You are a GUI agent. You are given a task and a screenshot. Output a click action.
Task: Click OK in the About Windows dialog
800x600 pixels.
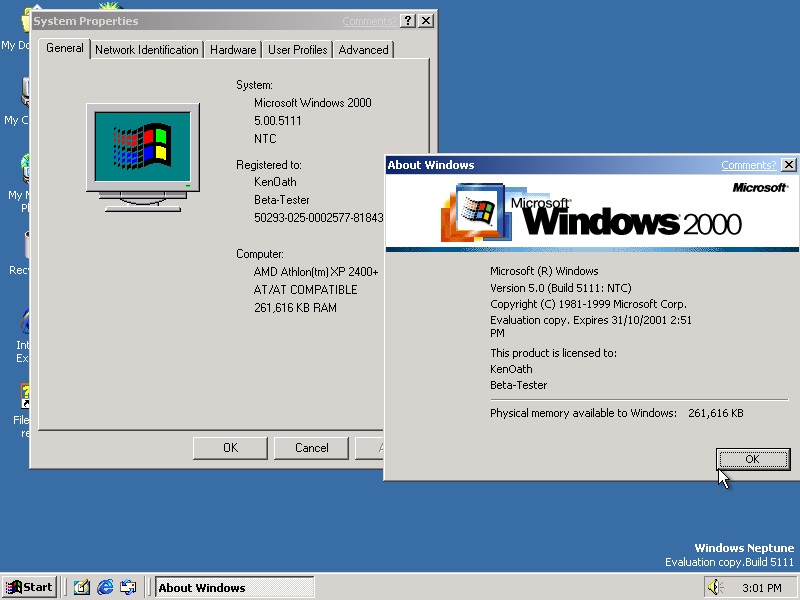coord(753,459)
